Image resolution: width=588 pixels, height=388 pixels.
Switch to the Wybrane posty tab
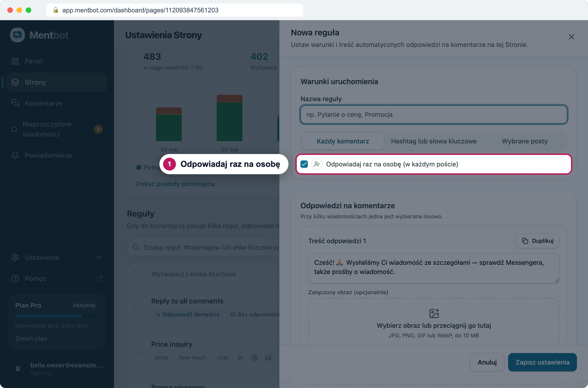point(525,141)
